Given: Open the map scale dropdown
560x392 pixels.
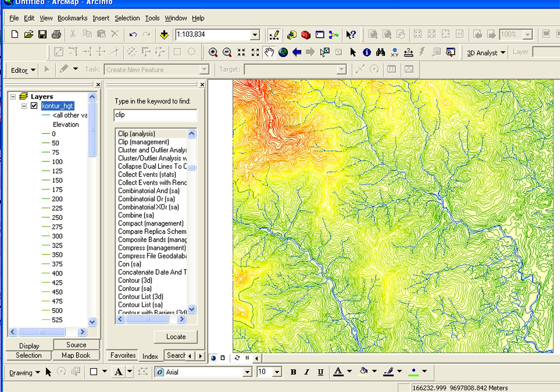Looking at the screenshot, I should click(x=255, y=35).
